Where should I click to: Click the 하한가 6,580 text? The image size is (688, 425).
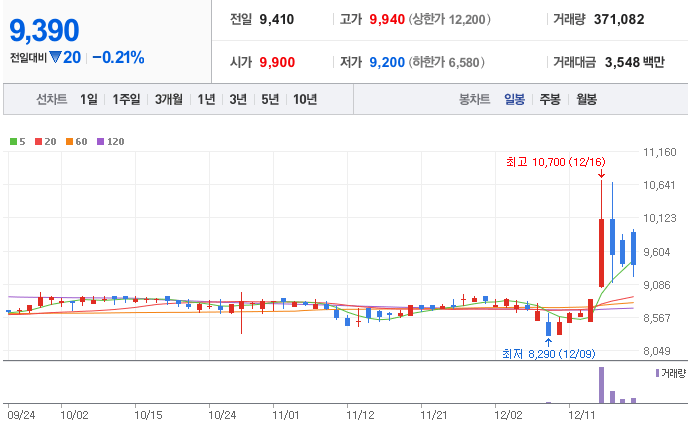447,62
